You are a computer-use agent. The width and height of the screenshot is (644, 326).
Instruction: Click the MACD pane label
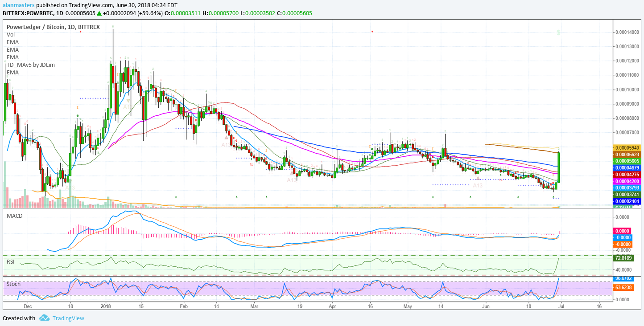[x=14, y=216]
